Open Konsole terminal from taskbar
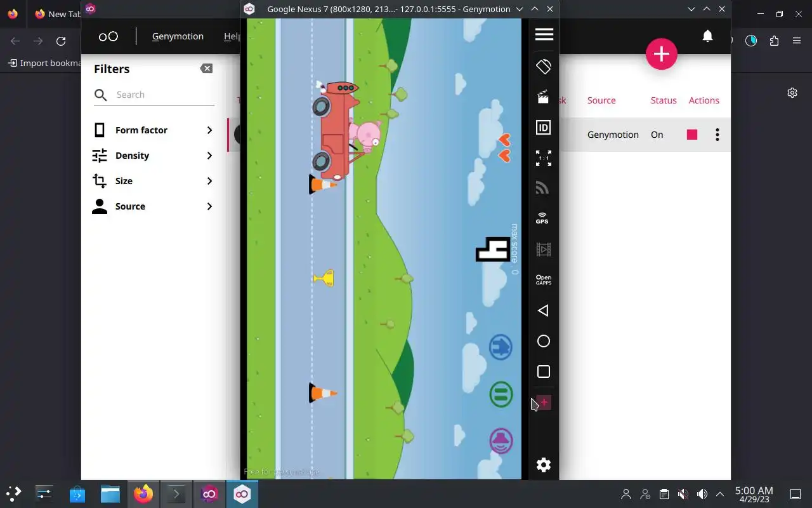This screenshot has width=812, height=508. point(176,493)
